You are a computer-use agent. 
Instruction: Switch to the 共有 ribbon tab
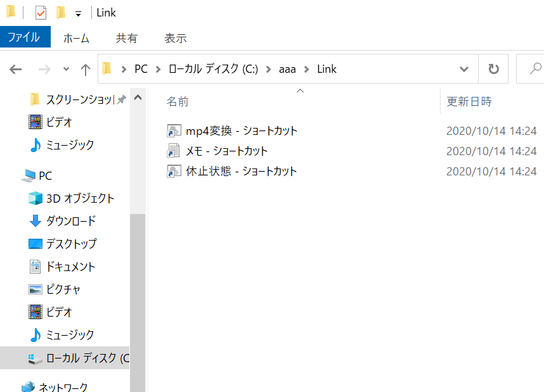pyautogui.click(x=127, y=38)
